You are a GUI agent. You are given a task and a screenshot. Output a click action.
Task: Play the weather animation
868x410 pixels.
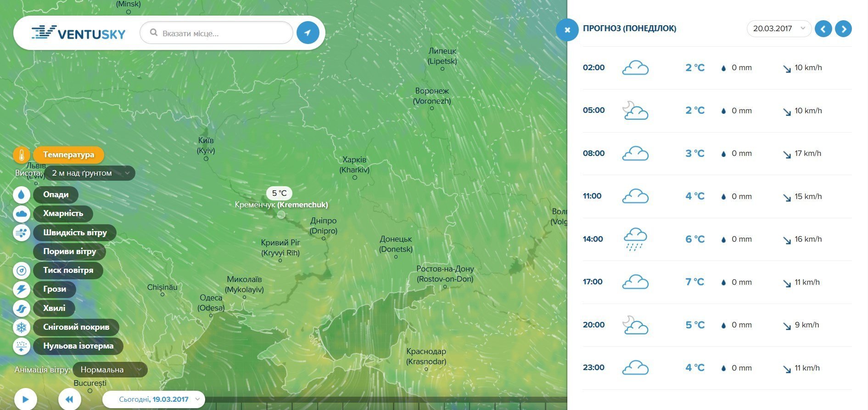[25, 399]
